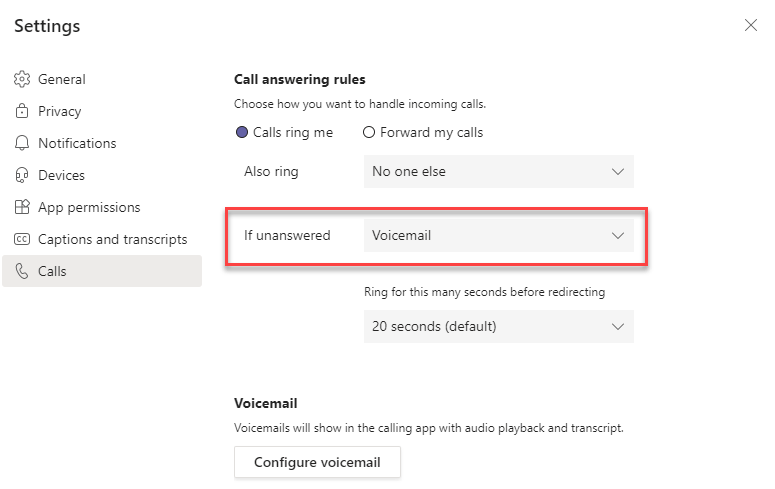Click the Calls phone icon
This screenshot has width=775, height=489.
click(x=21, y=272)
